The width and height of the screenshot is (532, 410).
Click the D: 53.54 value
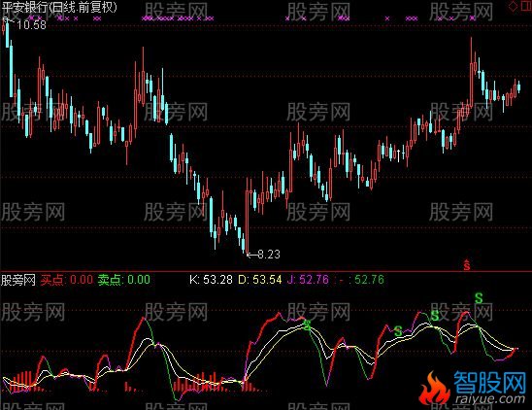click(260, 280)
